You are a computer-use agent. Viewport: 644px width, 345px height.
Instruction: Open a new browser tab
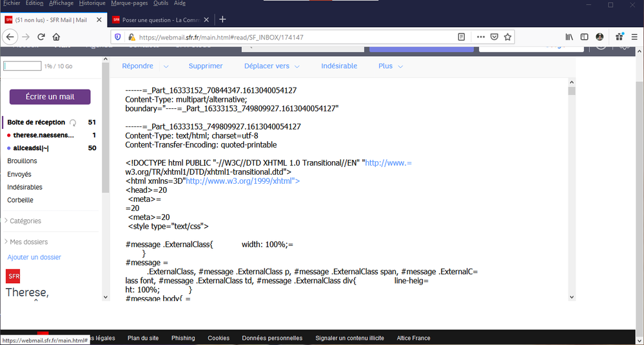[x=222, y=19]
